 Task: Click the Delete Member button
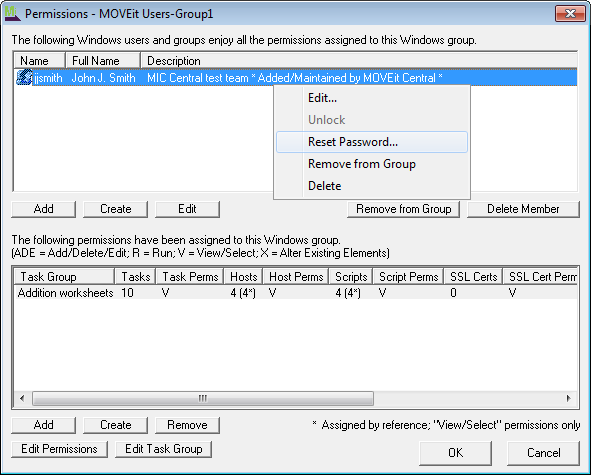tap(523, 209)
